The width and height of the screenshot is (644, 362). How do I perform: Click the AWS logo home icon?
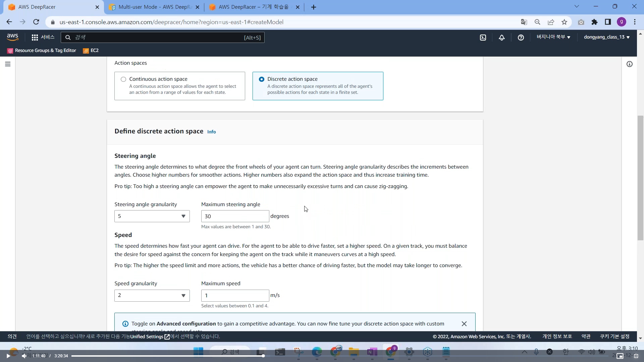point(12,37)
